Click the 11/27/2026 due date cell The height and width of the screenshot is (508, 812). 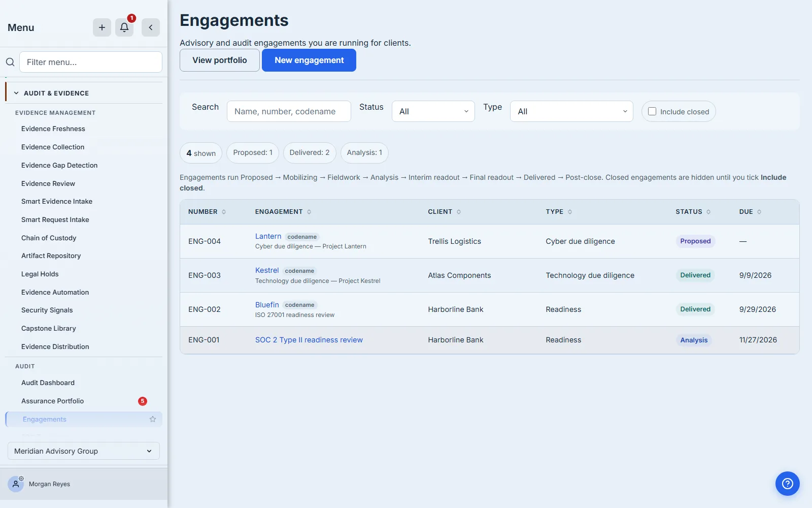click(x=758, y=340)
